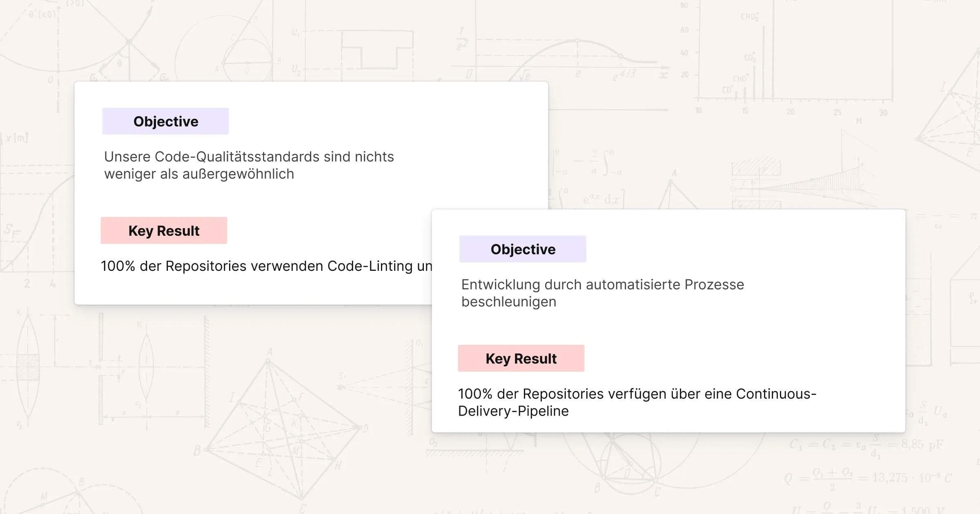Click the purple Objective badge on the code quality card
The width and height of the screenshot is (980, 514).
tap(165, 121)
